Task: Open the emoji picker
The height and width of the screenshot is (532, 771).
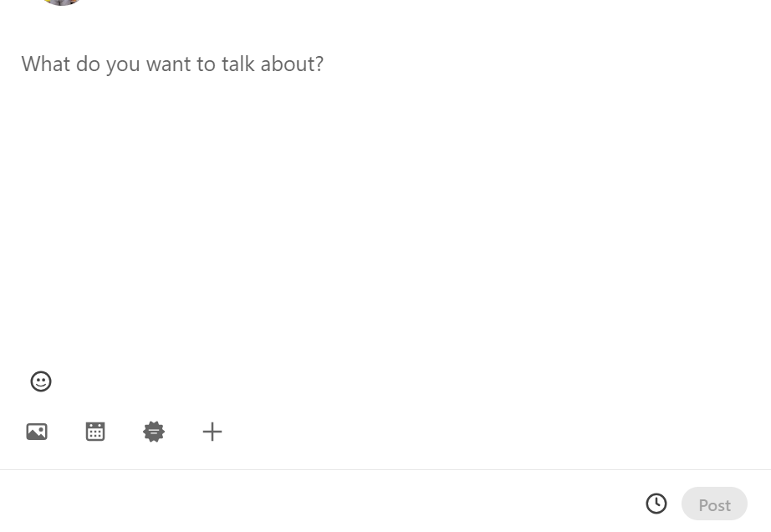Action: coord(41,381)
